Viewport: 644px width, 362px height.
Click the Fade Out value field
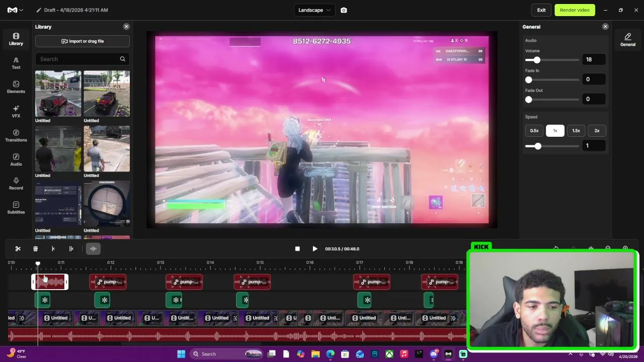coord(593,99)
